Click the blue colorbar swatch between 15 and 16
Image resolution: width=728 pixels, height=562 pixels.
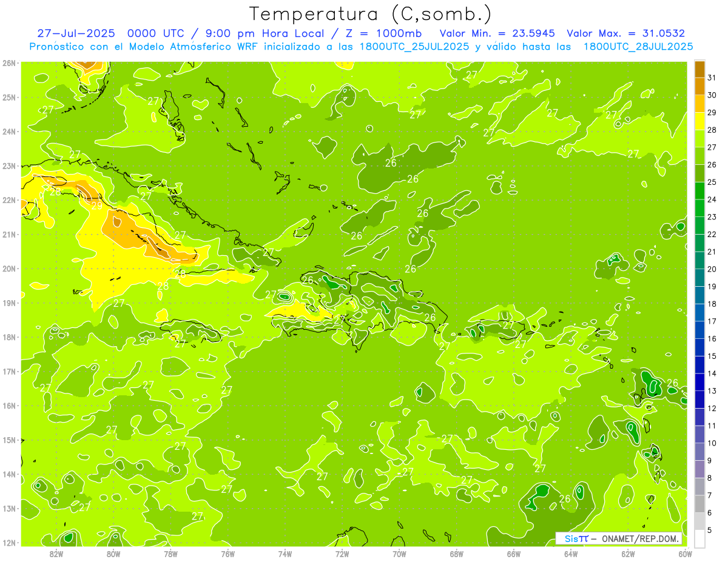click(699, 347)
